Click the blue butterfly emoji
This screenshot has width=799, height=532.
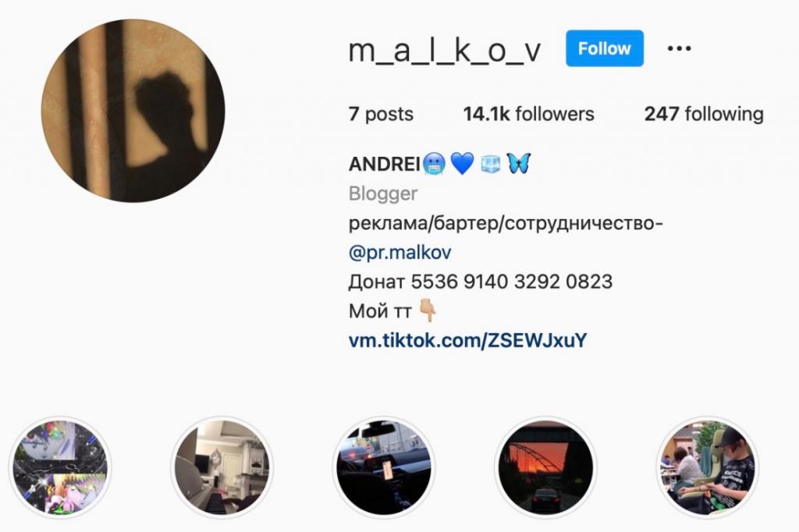519,164
